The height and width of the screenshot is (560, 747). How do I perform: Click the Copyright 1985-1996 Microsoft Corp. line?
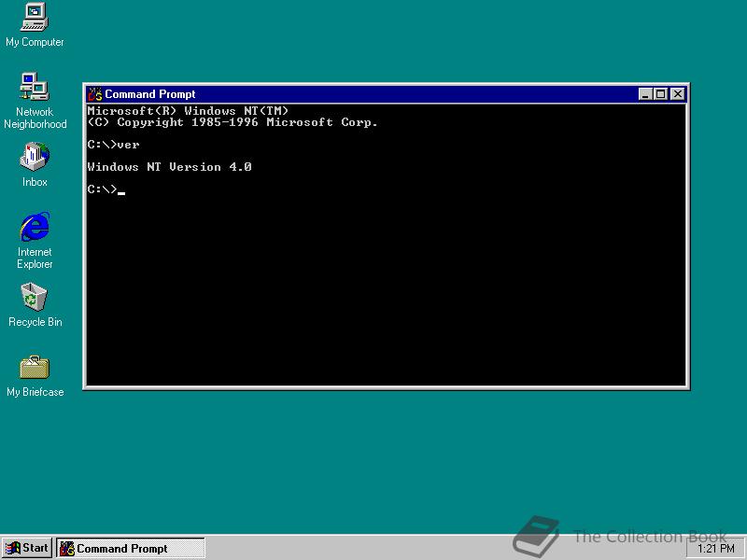(x=233, y=122)
